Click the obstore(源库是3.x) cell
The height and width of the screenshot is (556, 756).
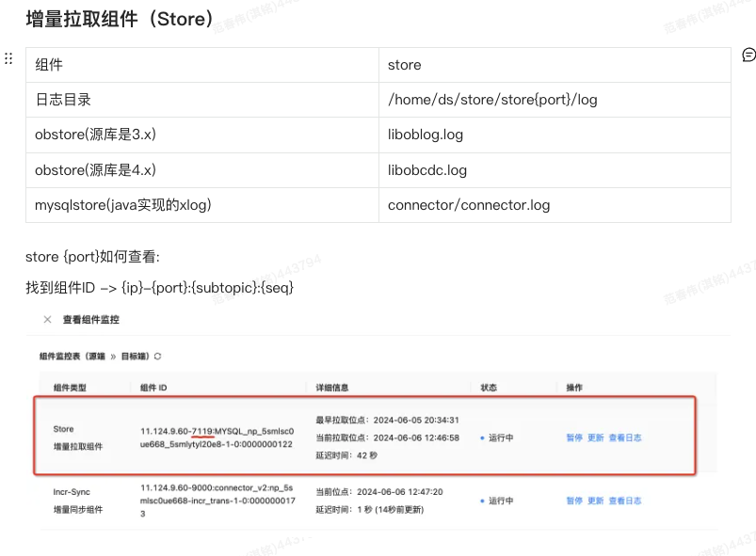[202, 135]
